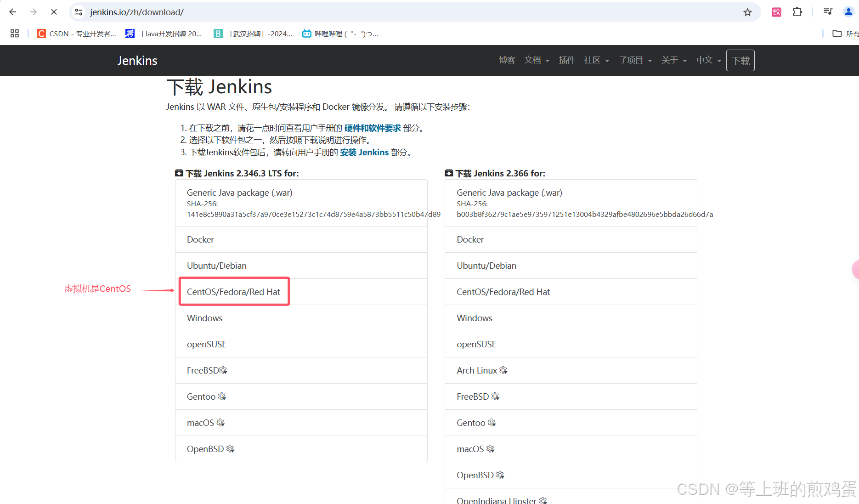Expand the 文档 dropdown menu

pos(537,60)
